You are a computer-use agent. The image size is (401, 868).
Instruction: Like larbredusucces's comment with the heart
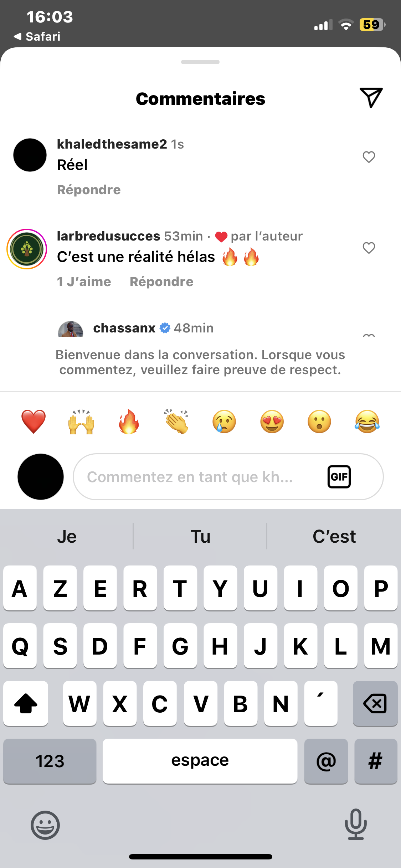click(x=369, y=248)
